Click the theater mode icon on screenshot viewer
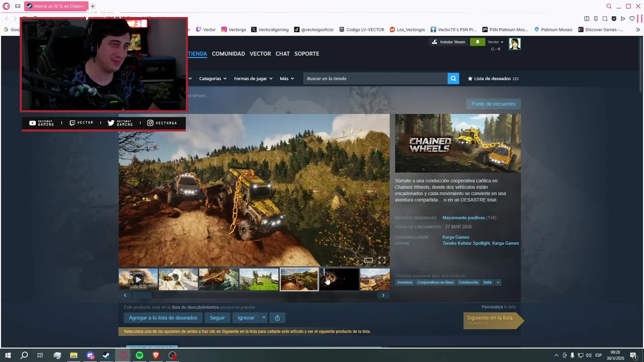 pyautogui.click(x=369, y=260)
